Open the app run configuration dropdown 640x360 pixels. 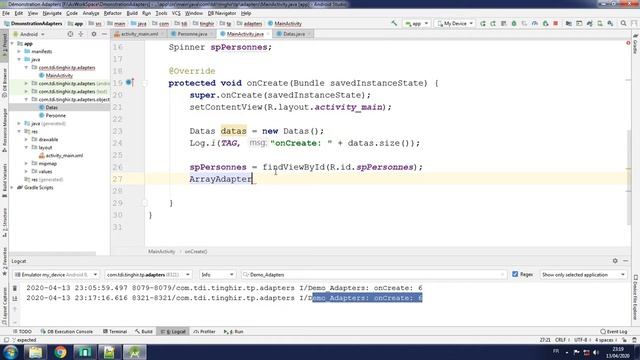pos(416,24)
